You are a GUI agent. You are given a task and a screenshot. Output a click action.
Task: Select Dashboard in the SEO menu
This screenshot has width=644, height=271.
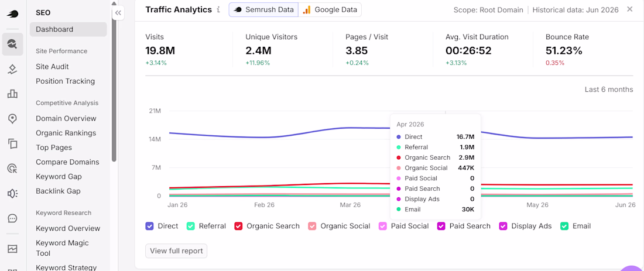68,30
